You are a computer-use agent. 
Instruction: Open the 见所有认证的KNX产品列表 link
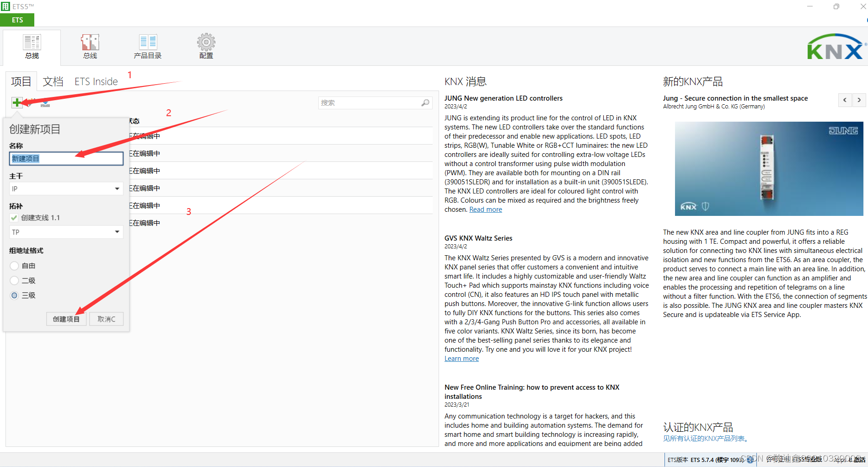point(706,439)
